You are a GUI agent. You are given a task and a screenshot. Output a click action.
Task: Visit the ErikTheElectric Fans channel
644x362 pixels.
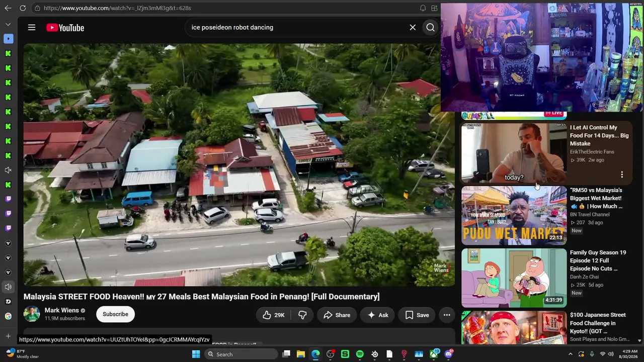coord(592,152)
